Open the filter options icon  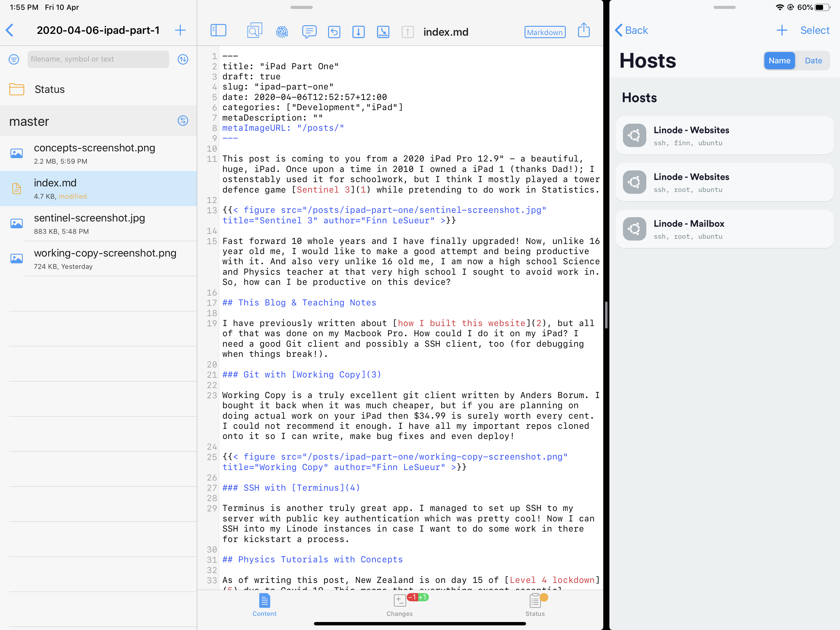(14, 59)
